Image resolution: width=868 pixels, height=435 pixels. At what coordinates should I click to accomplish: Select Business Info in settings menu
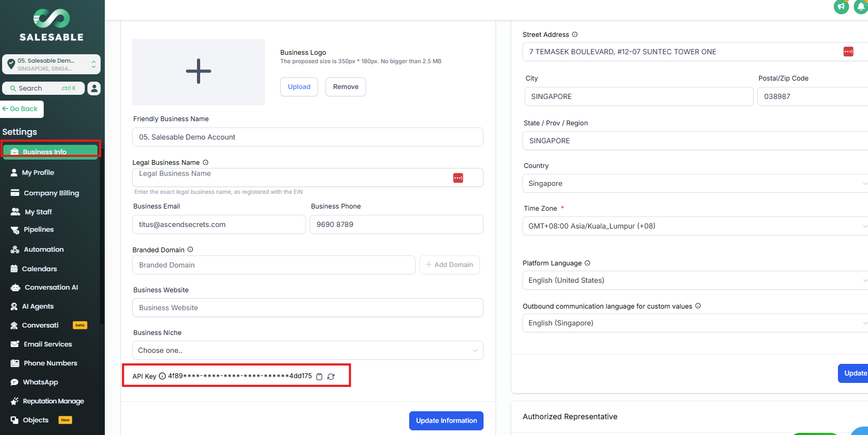pos(51,152)
